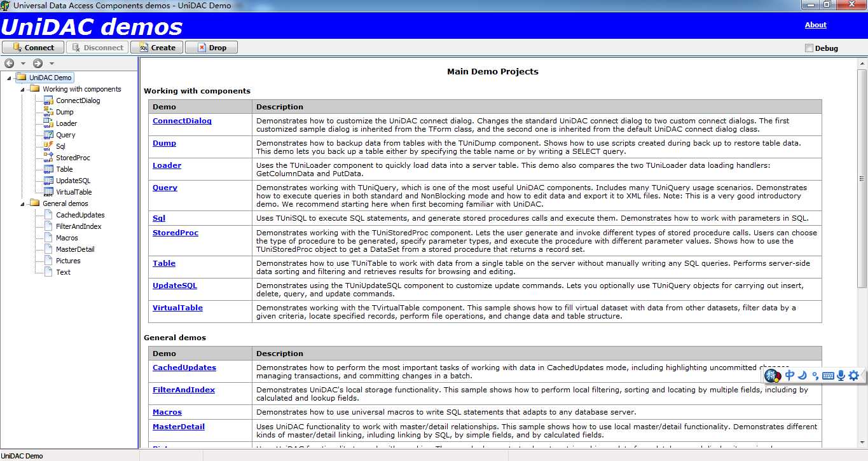The image size is (868, 461).
Task: Select the FilterAndIndex document icon in the tree
Action: pos(48,226)
